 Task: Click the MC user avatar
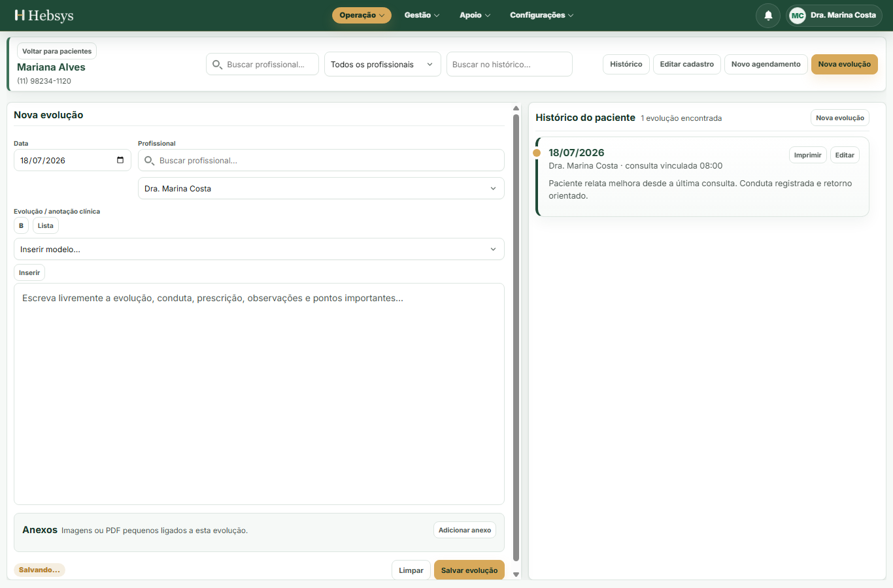pyautogui.click(x=797, y=15)
